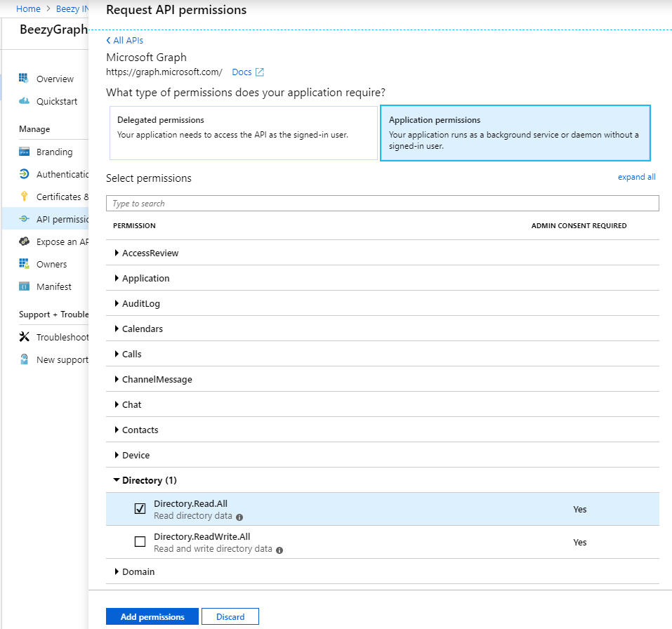Click the Yes value for Directory.Read.All
Image resolution: width=672 pixels, height=629 pixels.
[580, 509]
